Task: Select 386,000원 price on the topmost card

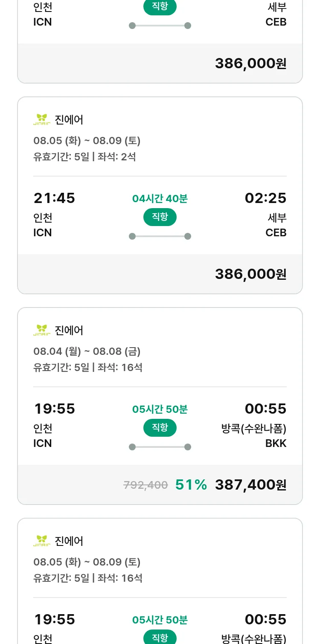Action: [x=250, y=63]
